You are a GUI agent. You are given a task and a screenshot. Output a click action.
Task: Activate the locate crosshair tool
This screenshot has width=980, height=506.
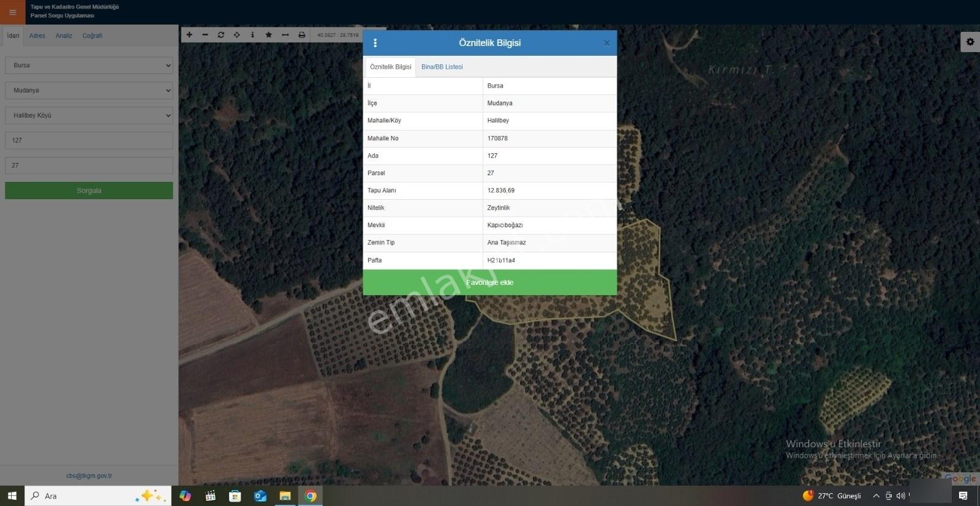(237, 35)
